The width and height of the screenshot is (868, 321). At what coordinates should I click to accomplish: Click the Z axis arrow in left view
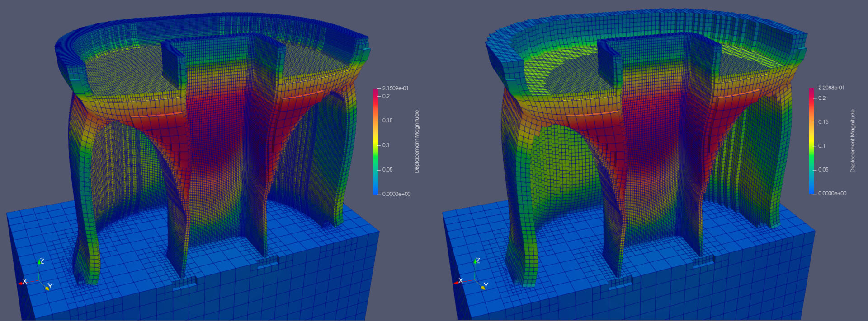[x=40, y=269]
